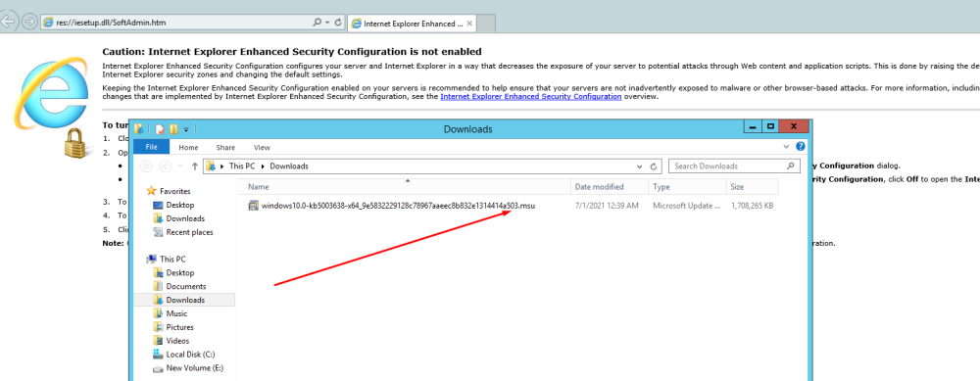This screenshot has height=381, width=980.
Task: Click New Folder icon in Explorer title bar
Action: coord(173,129)
